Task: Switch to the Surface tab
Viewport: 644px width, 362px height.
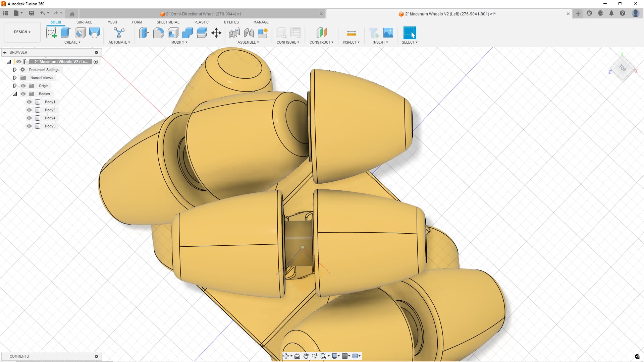Action: (x=84, y=22)
